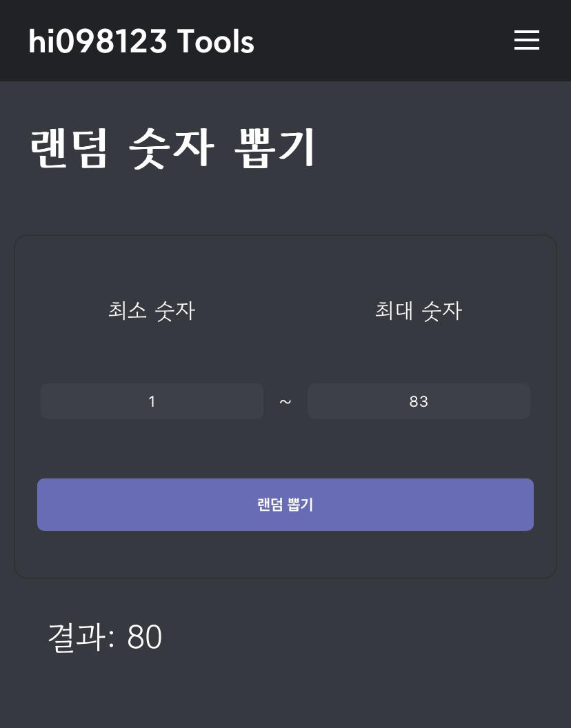Focus the minimum number input field

[152, 401]
